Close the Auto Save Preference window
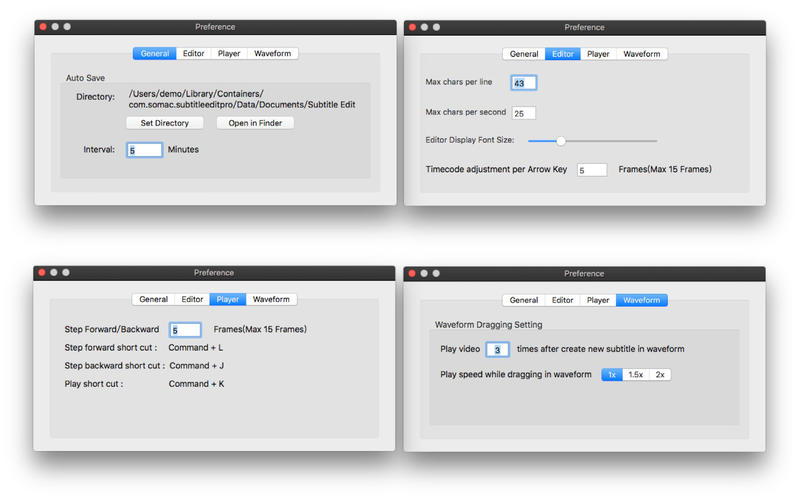The width and height of the screenshot is (800, 500). tap(43, 27)
